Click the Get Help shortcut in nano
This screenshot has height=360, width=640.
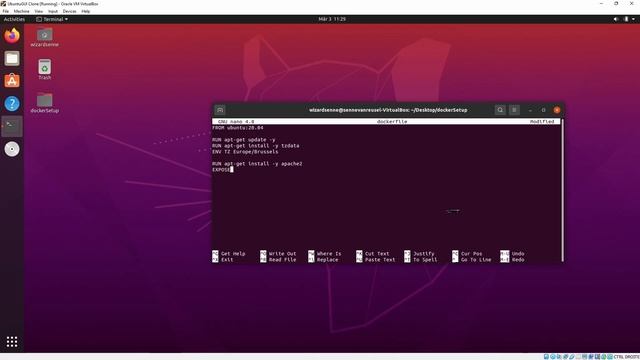click(x=229, y=253)
